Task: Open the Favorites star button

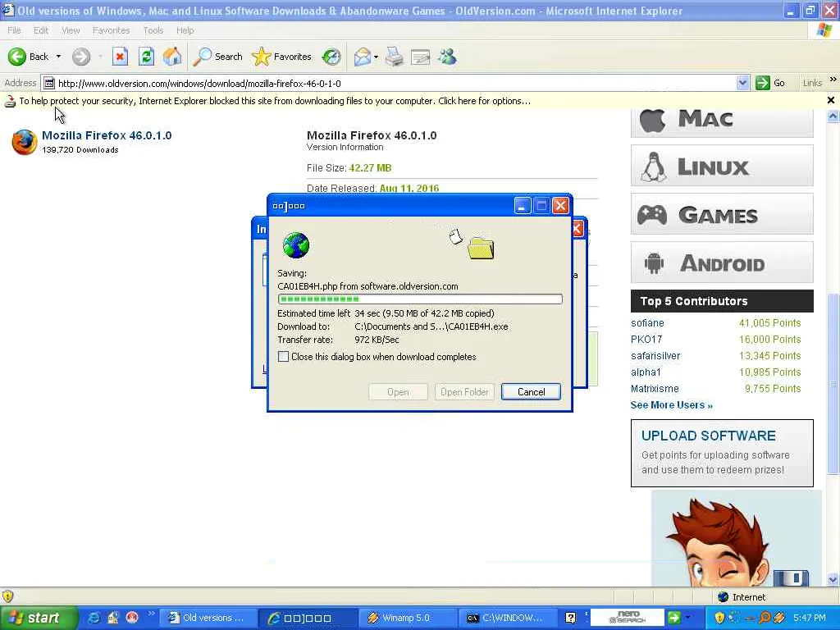Action: 282,57
